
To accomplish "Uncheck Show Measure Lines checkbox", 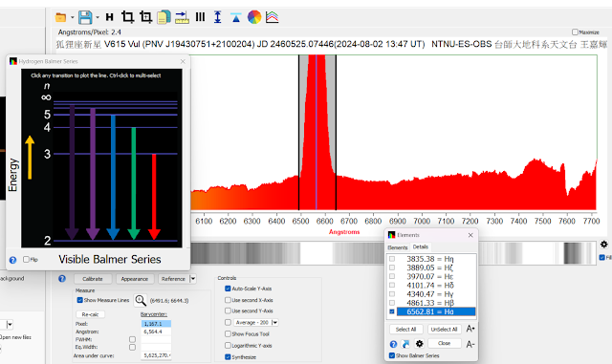I will tap(79, 300).
